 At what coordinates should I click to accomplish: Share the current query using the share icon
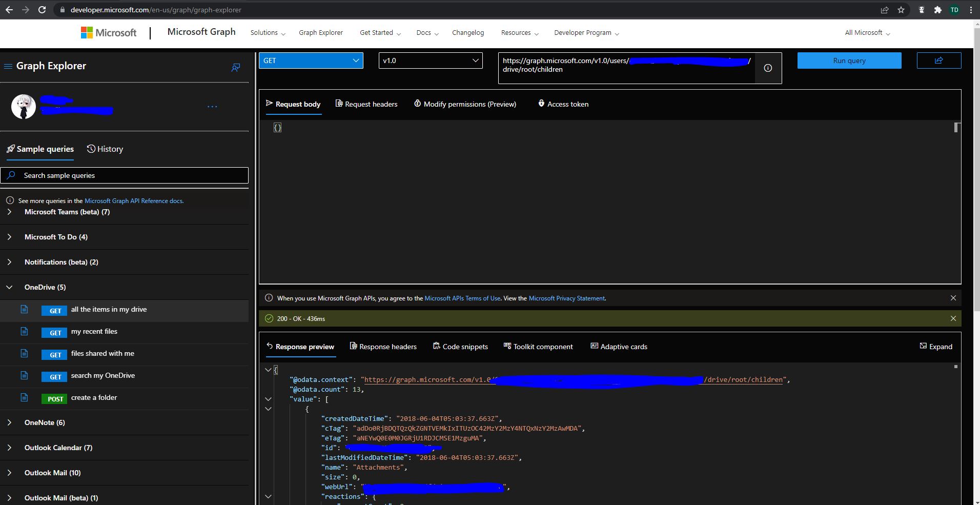pyautogui.click(x=939, y=60)
